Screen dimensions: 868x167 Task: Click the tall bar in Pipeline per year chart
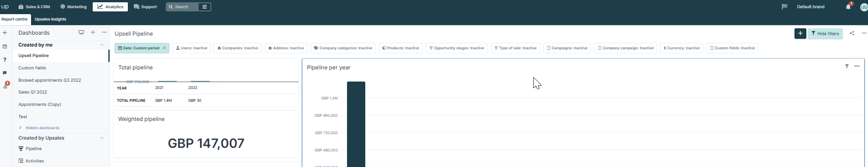(x=356, y=124)
